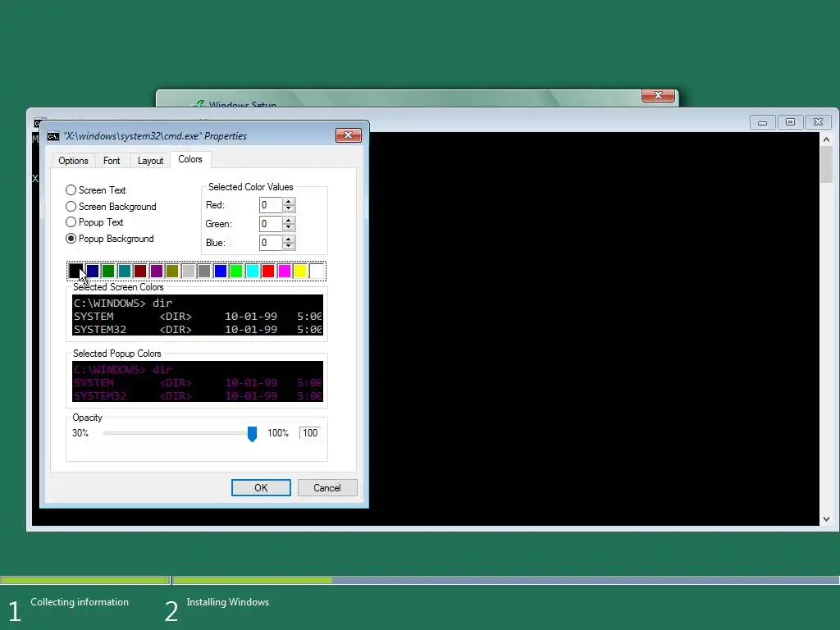Pick the white color swatch
Image resolution: width=840 pixels, height=630 pixels.
click(317, 271)
